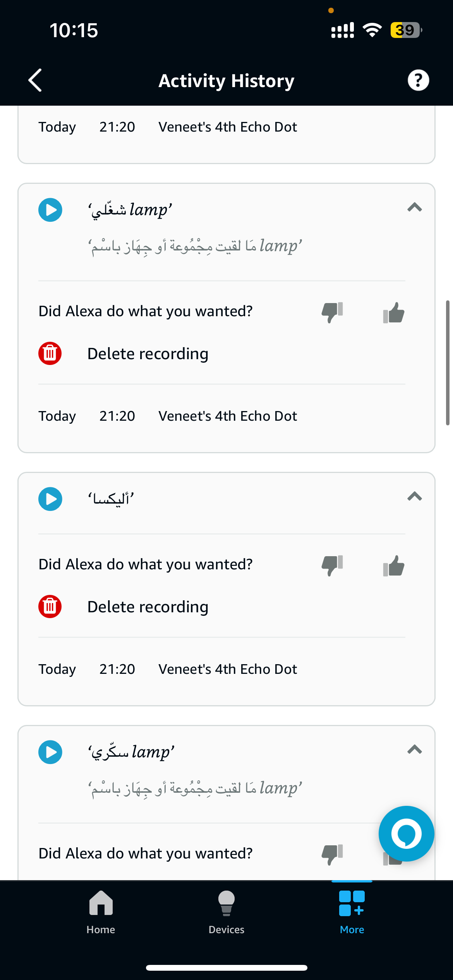Thumbs down the 'سكّري lamp' response

(332, 854)
